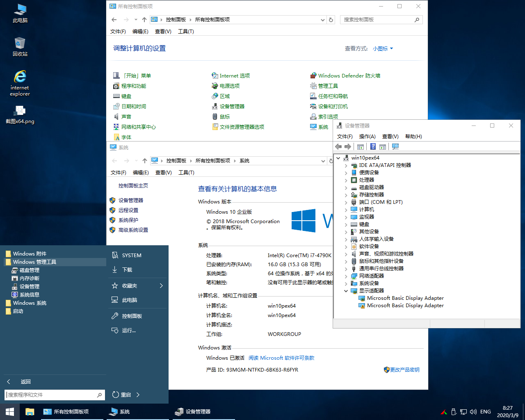Open 文件资源管理器选项 item

click(x=238, y=127)
